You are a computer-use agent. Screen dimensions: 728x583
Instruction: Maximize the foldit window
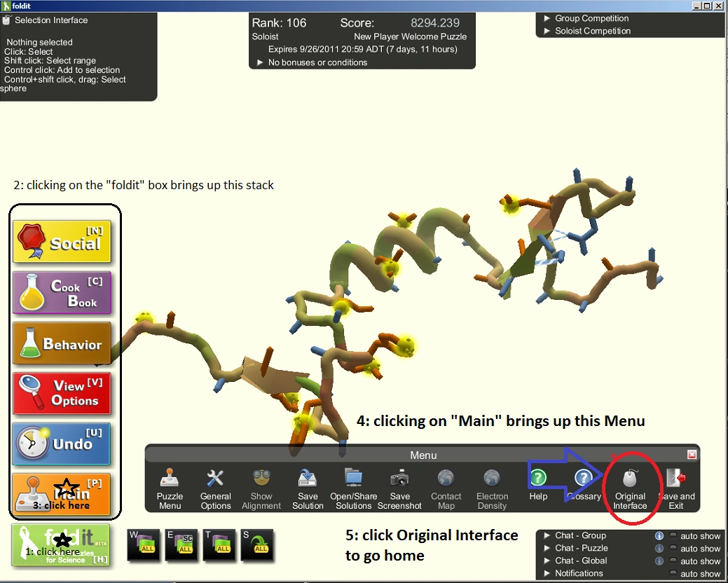707,6
